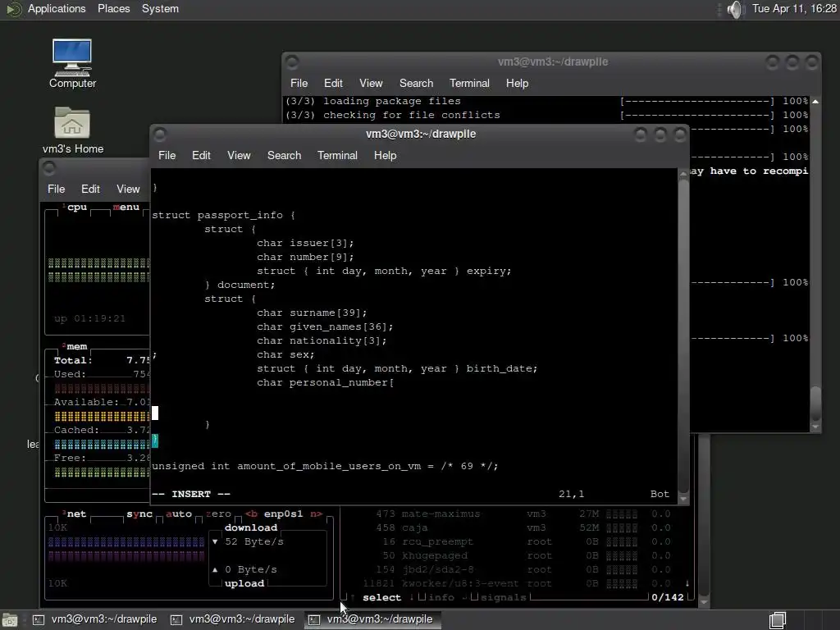Open Terminal menu in front vim terminal
This screenshot has height=630, width=840.
click(x=337, y=155)
